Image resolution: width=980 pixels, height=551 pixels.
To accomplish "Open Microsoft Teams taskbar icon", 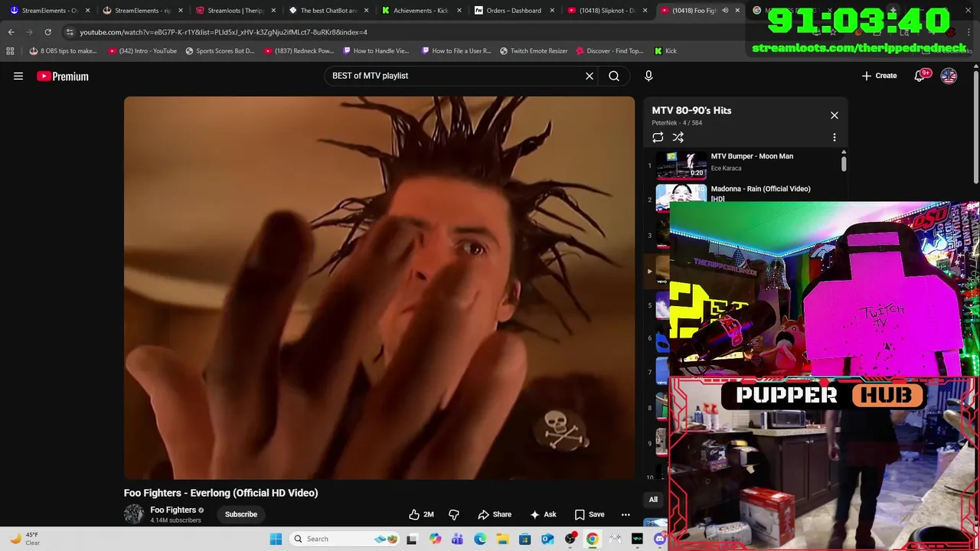I will pyautogui.click(x=457, y=539).
